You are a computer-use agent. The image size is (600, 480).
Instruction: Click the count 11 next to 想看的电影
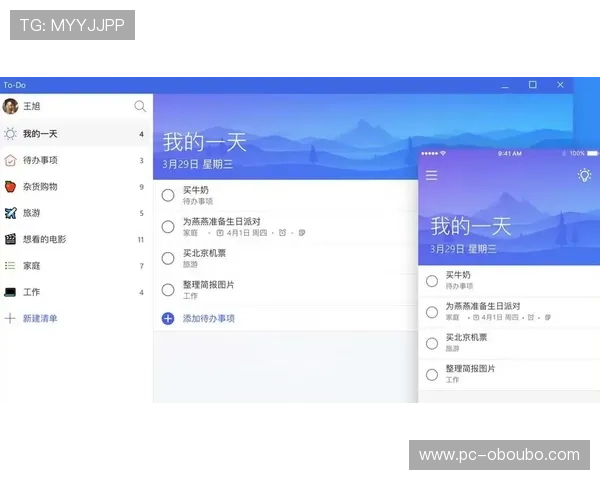point(141,240)
